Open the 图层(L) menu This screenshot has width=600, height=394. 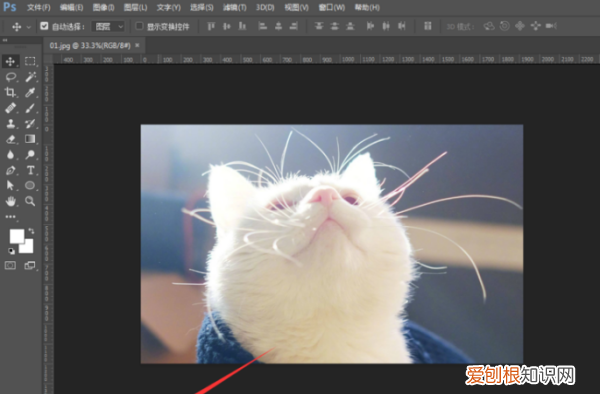point(135,7)
